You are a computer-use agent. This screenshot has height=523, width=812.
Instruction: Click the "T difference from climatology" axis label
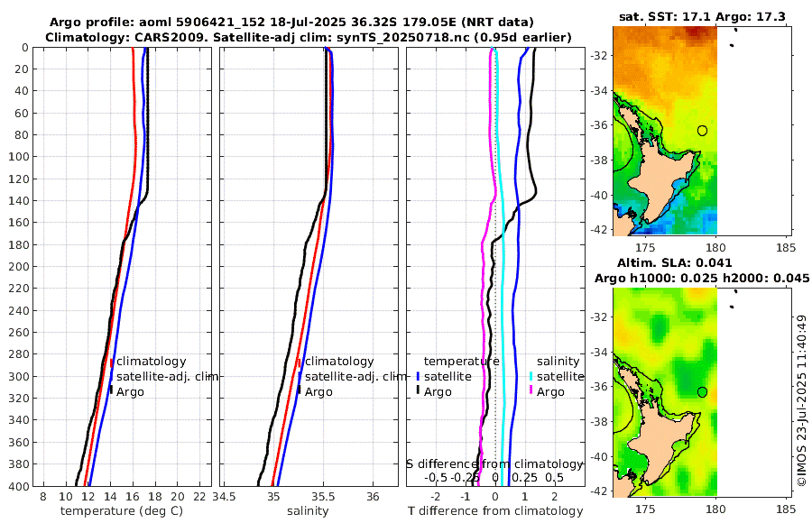494,511
